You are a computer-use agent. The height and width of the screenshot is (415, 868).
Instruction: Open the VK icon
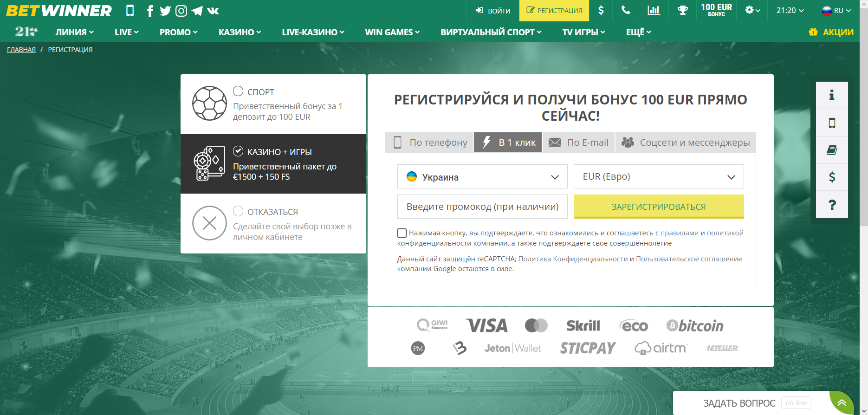213,11
